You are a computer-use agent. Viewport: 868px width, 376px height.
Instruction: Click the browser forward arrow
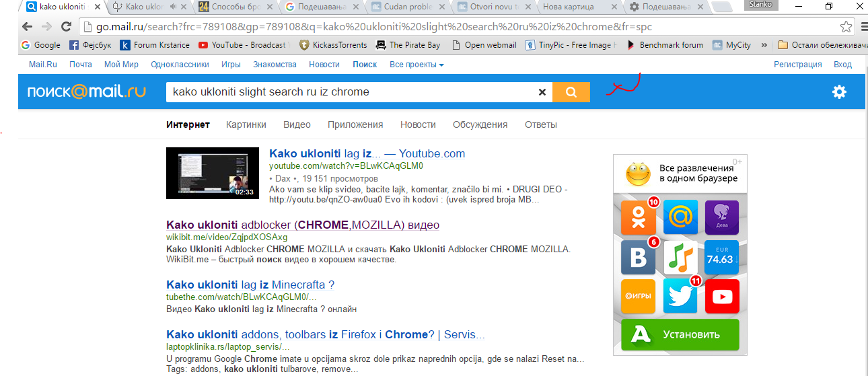pyautogui.click(x=46, y=28)
